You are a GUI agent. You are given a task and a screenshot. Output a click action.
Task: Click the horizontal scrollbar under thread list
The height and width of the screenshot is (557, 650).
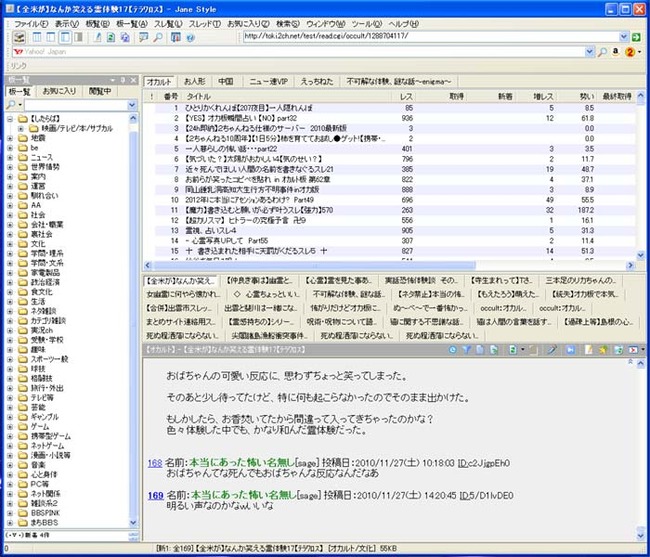click(314, 265)
